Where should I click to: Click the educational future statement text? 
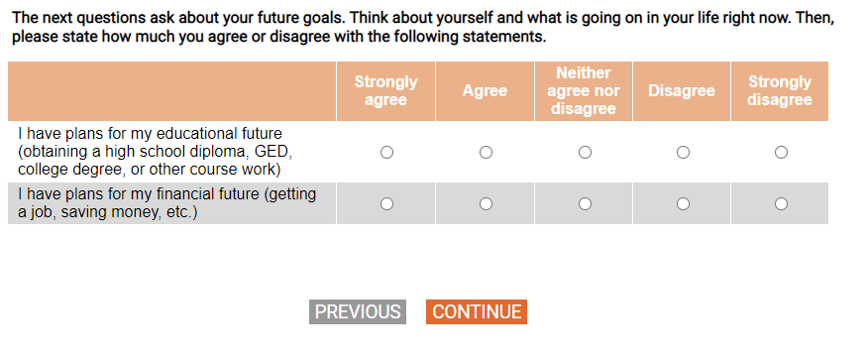[x=156, y=152]
